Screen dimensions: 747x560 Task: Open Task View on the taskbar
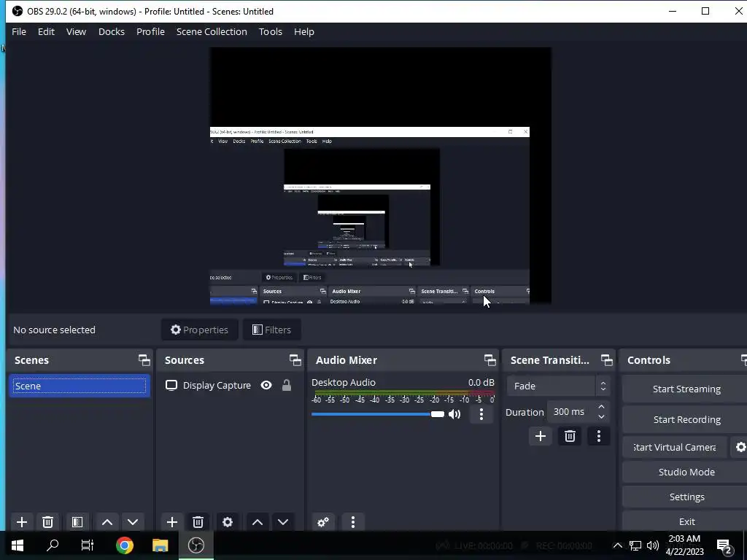click(x=88, y=545)
